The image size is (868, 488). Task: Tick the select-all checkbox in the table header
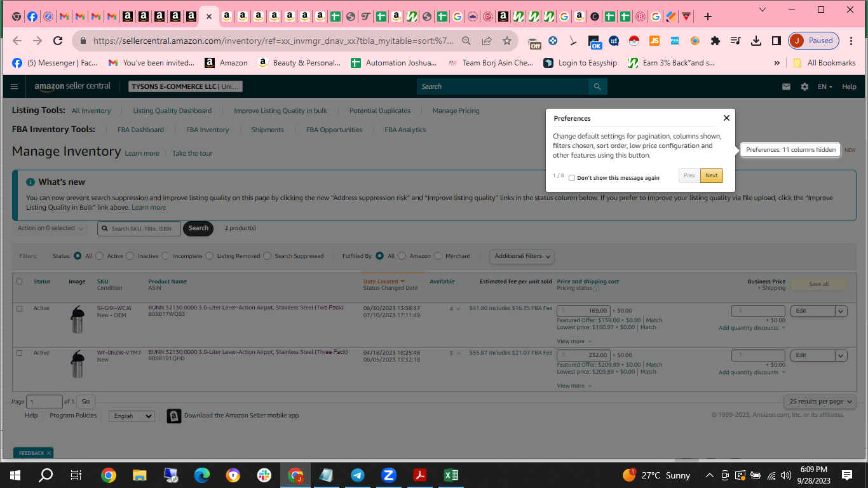19,281
